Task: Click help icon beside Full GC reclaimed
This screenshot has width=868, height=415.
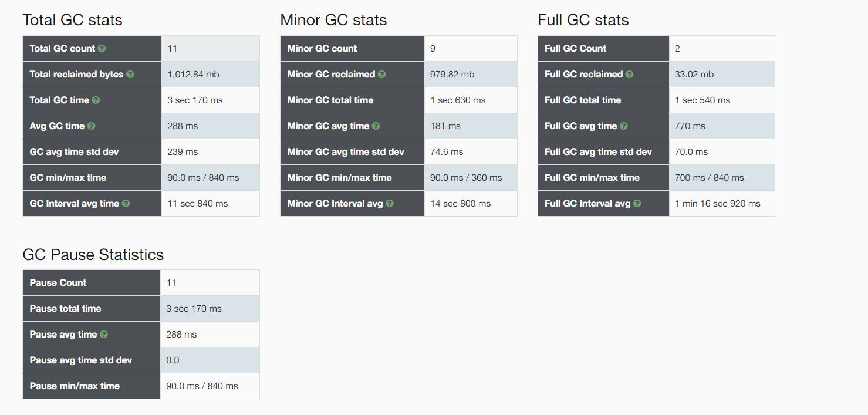Action: click(x=630, y=75)
